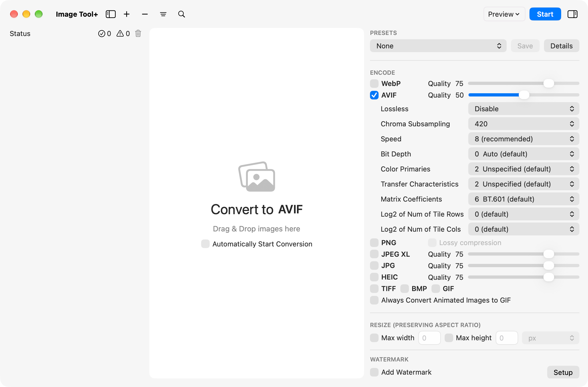Screen dimensions: 588x387
Task: Click the preset Details button
Action: tap(561, 46)
